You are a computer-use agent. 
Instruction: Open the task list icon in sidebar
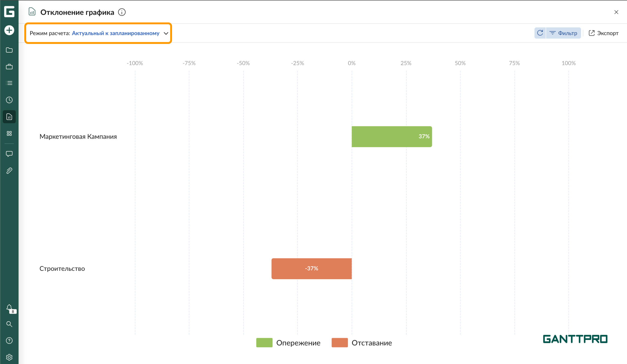tap(9, 83)
